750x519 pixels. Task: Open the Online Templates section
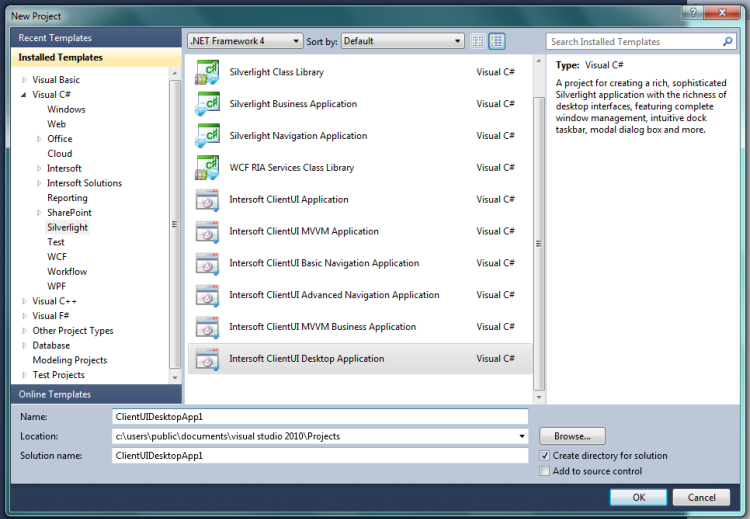[96, 394]
